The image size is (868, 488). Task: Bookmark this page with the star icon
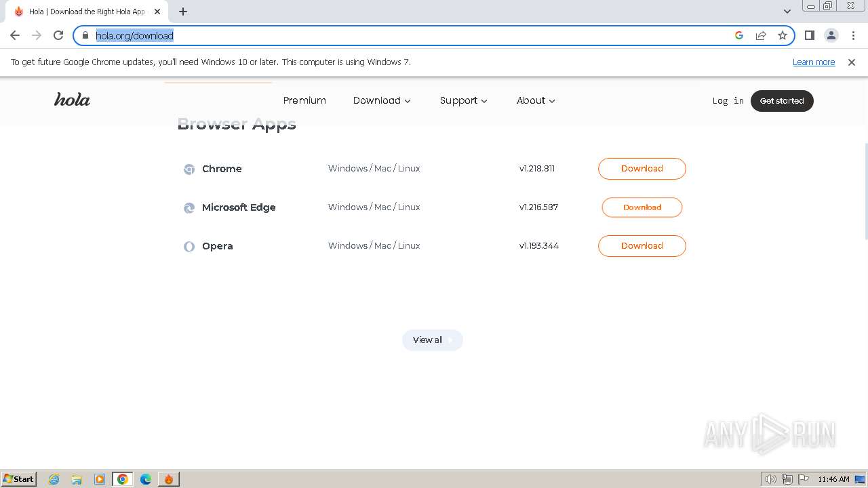tap(783, 35)
